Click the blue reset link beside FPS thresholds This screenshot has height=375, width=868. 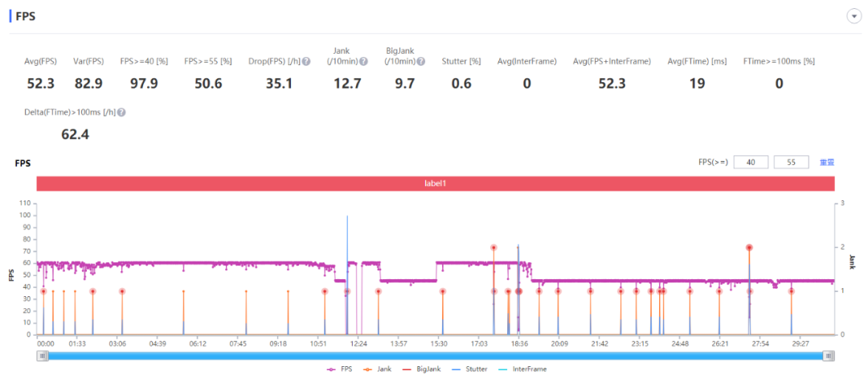pyautogui.click(x=827, y=163)
